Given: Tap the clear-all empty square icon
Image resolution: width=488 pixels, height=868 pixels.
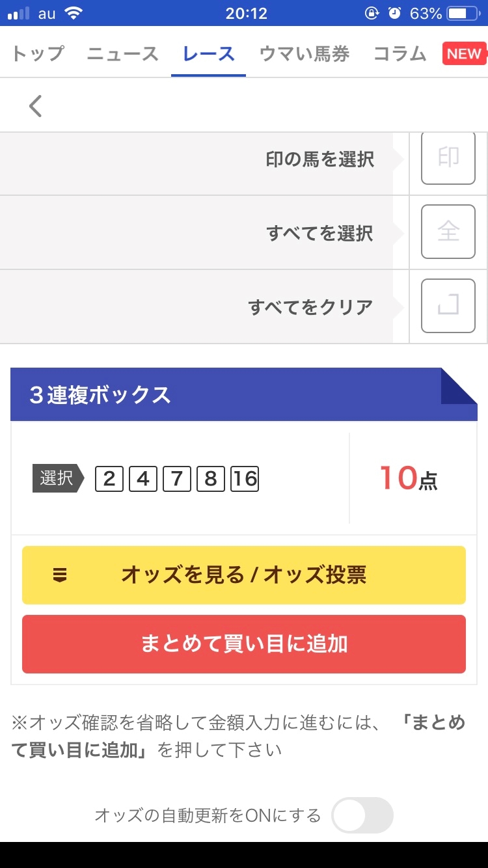Looking at the screenshot, I should pos(448,306).
